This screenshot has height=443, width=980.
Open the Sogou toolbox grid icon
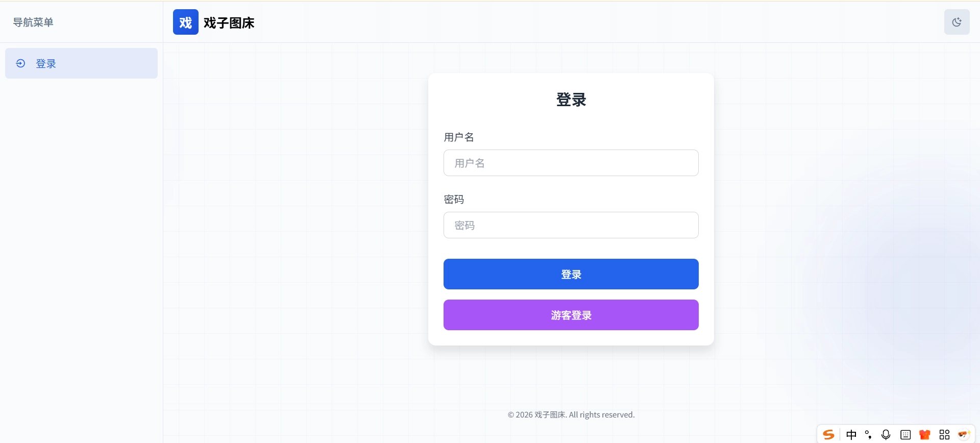click(943, 434)
